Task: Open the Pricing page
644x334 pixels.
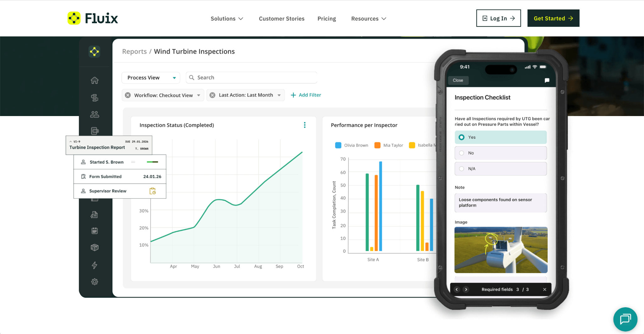Action: pyautogui.click(x=326, y=19)
